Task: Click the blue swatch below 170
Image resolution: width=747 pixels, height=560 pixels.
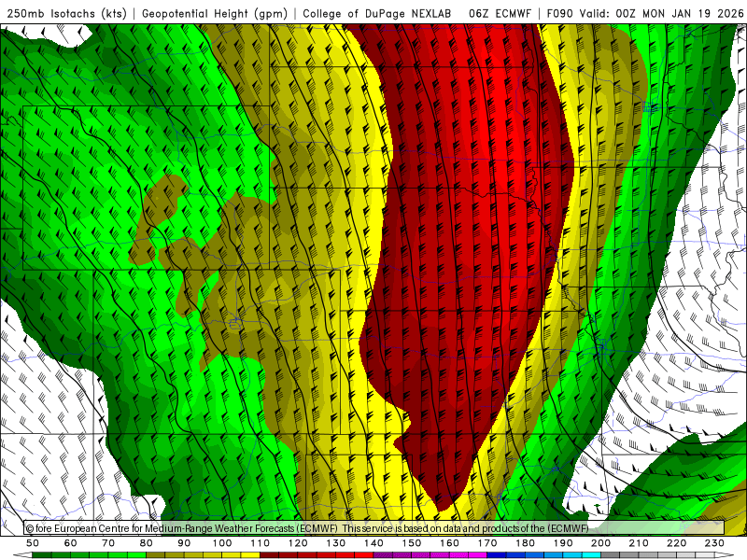Action: [497, 555]
